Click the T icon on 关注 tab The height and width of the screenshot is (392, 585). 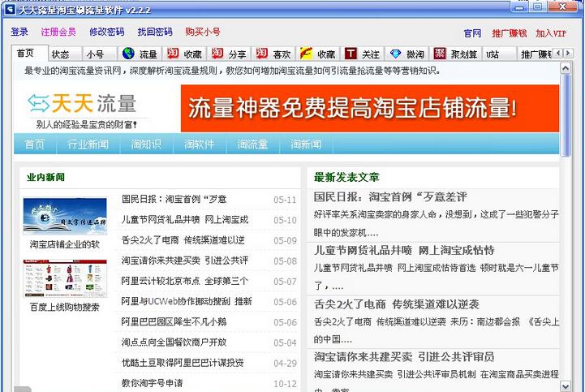[351, 54]
